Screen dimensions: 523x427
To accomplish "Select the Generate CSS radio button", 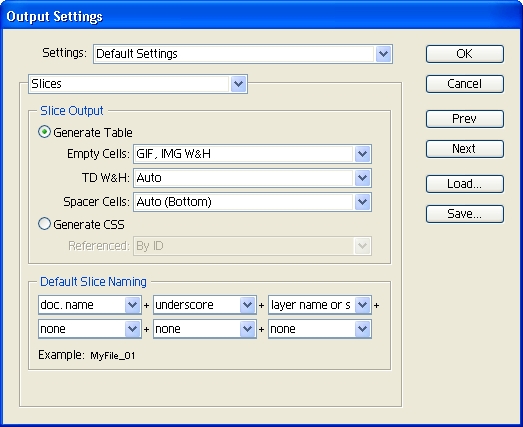I will click(x=44, y=224).
